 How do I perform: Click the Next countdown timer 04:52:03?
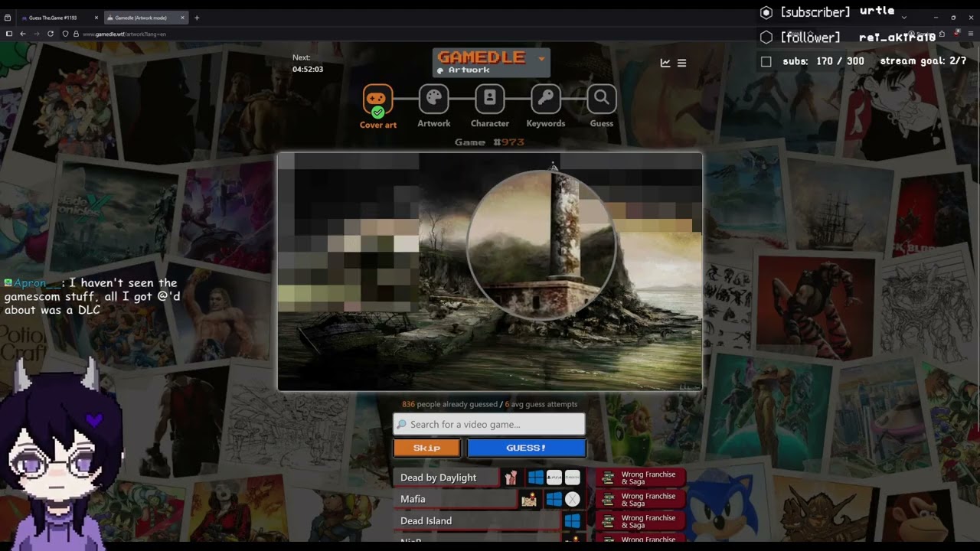(x=308, y=69)
